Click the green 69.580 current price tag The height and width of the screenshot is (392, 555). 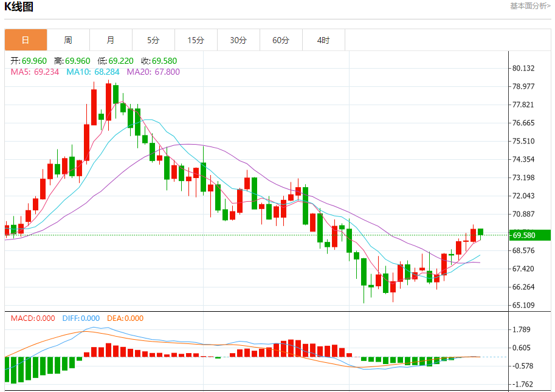pos(529,235)
